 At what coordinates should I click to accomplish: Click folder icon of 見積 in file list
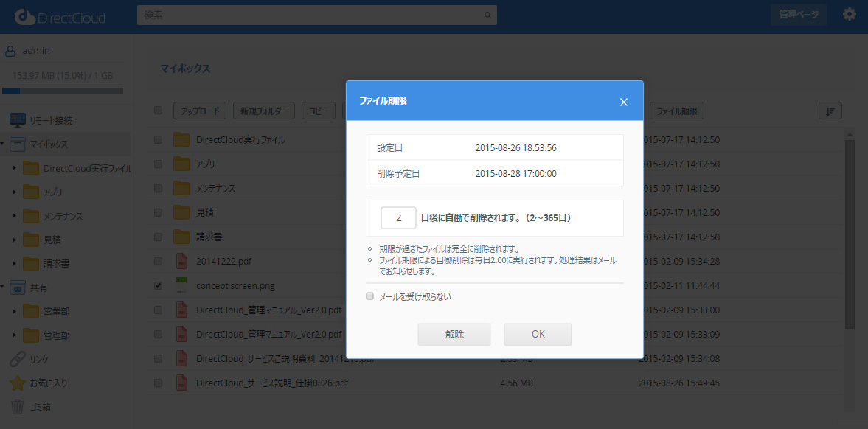click(181, 212)
